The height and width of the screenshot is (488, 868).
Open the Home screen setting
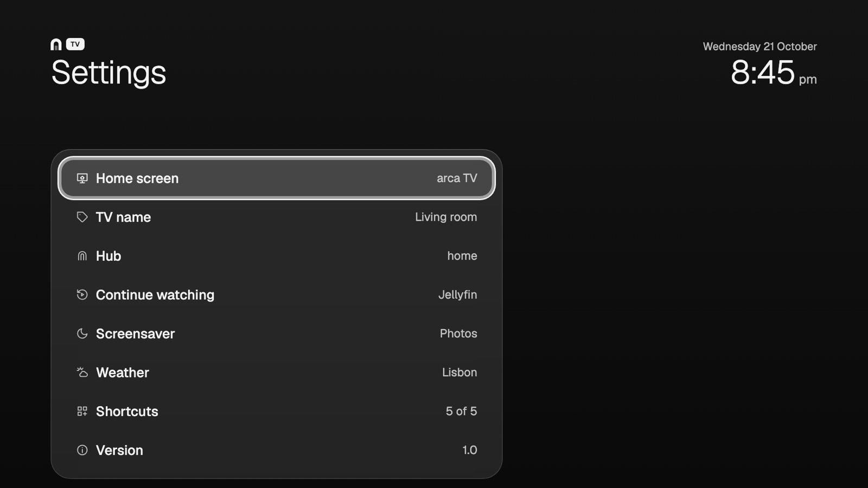pyautogui.click(x=277, y=178)
